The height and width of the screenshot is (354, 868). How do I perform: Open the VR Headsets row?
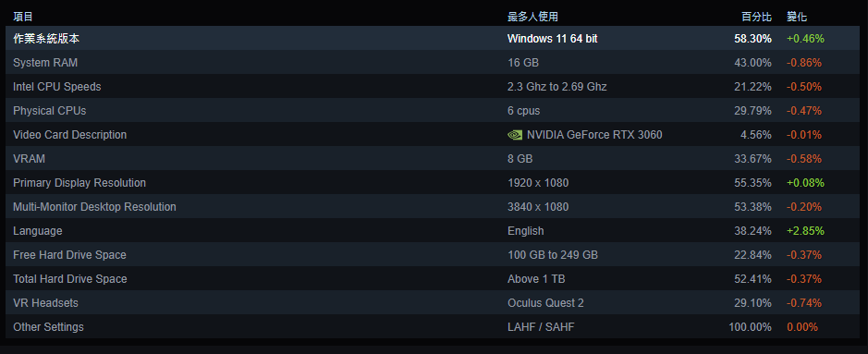coord(433,303)
